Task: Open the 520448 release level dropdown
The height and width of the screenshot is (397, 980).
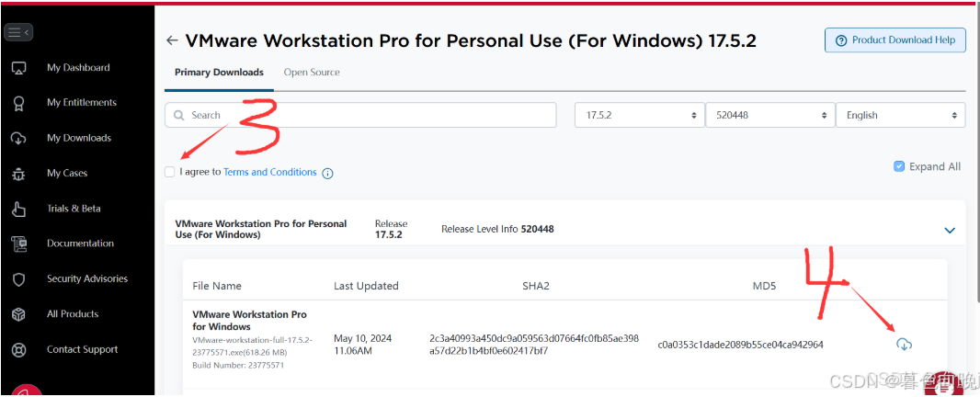Action: (x=770, y=115)
